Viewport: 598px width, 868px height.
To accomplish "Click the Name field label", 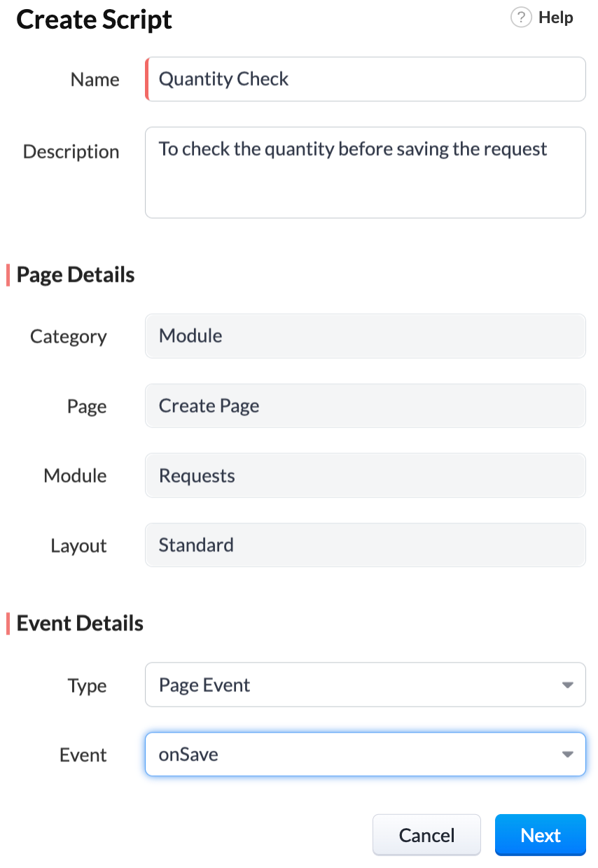I will [95, 79].
